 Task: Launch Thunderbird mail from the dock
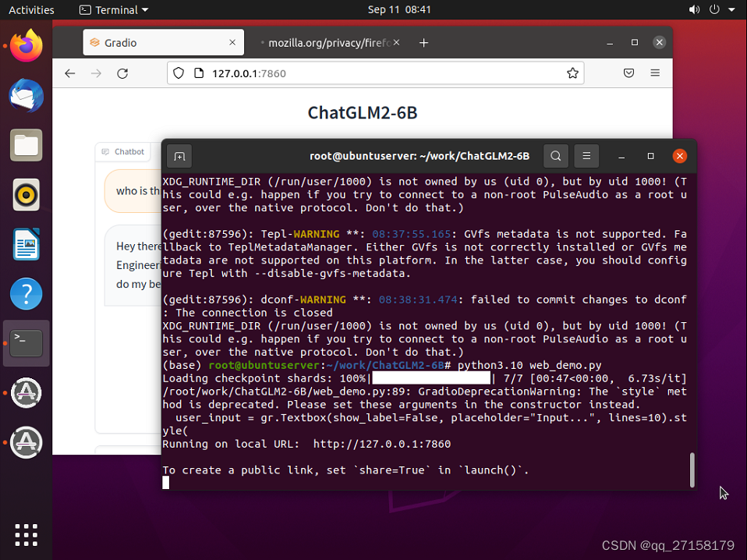[x=27, y=96]
